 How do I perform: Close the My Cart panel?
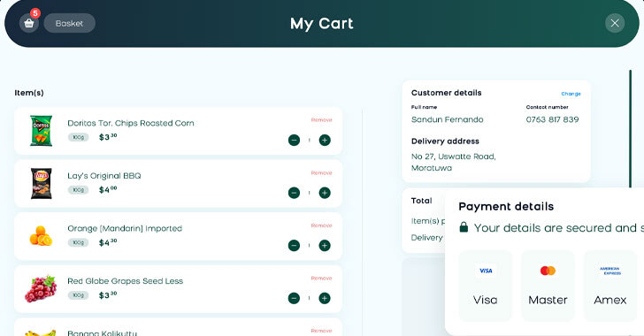pos(615,23)
